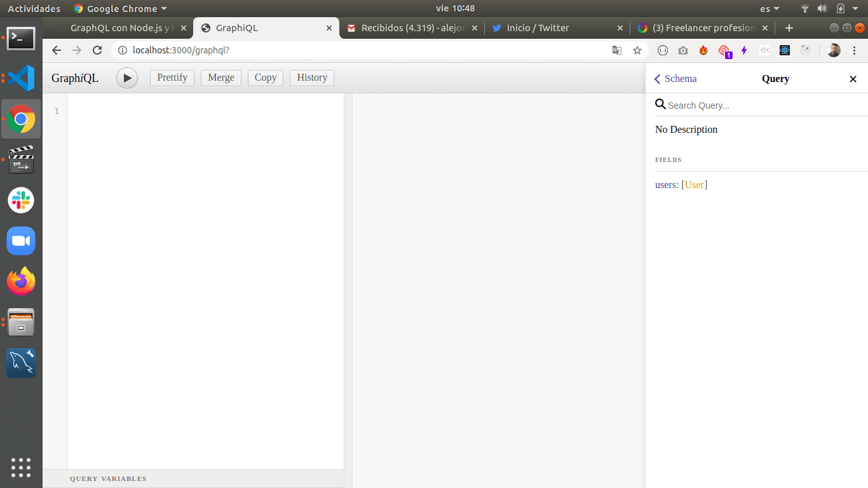Click the translate page icon
The width and height of the screenshot is (868, 488).
click(x=617, y=50)
